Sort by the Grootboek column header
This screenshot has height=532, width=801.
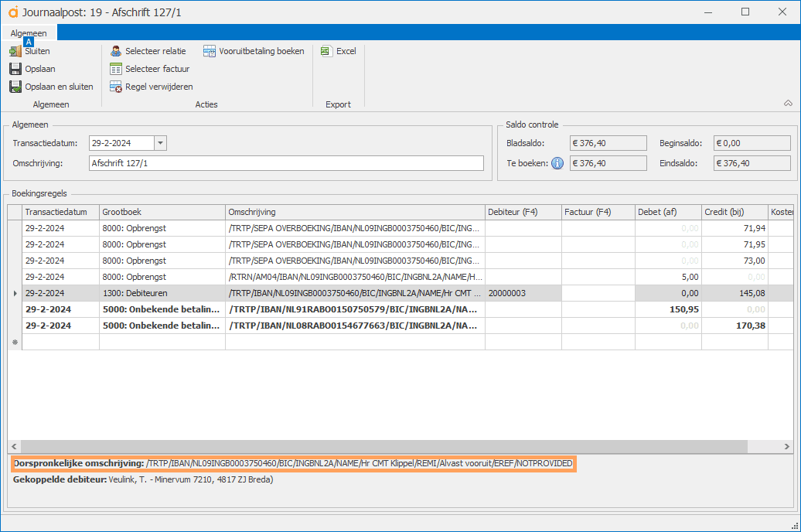162,212
